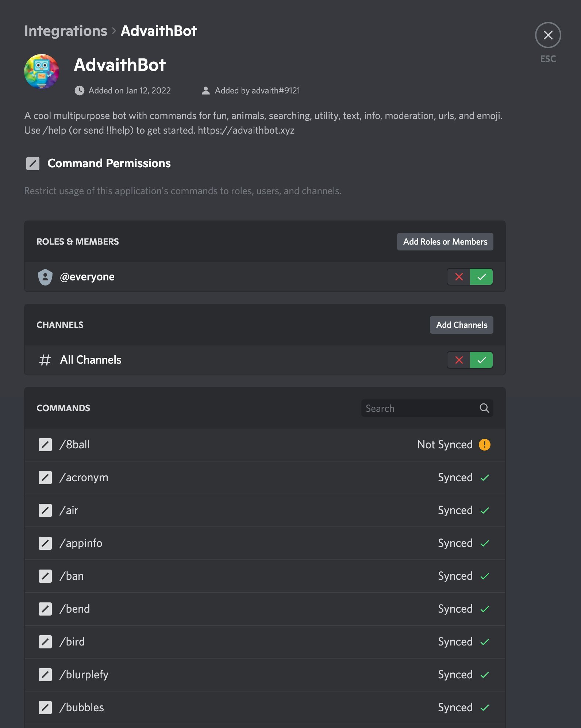Select the /bubbles command name
Viewport: 581px width, 728px height.
click(82, 708)
